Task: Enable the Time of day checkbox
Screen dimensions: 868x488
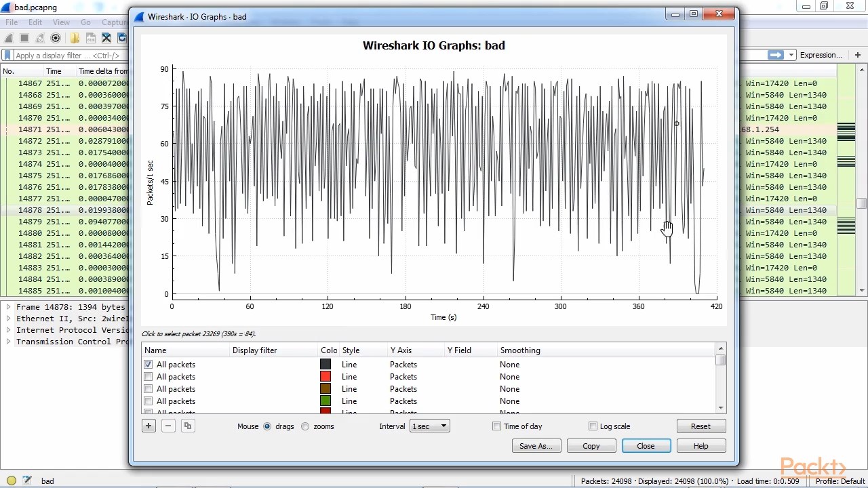Action: coord(497,426)
